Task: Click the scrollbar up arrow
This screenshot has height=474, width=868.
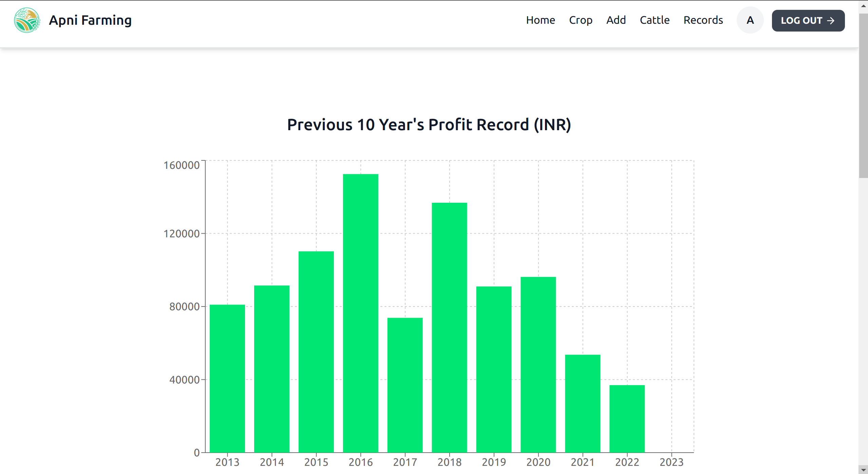Action: [x=863, y=6]
